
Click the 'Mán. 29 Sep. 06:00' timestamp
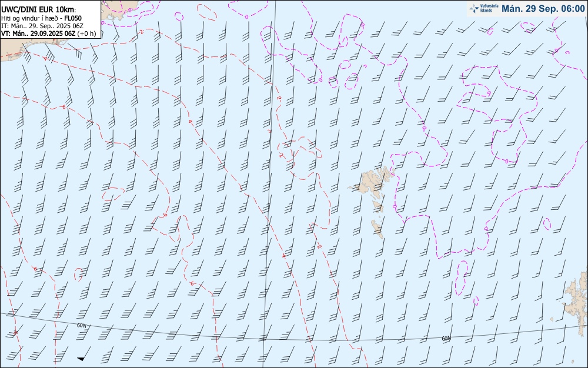click(x=543, y=9)
